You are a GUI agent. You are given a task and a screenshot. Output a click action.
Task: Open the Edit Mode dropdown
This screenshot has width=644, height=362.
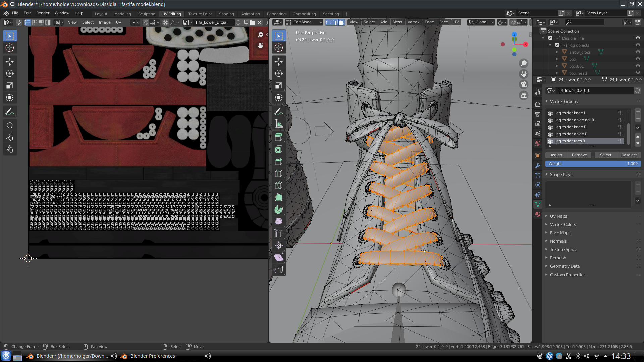pos(304,22)
